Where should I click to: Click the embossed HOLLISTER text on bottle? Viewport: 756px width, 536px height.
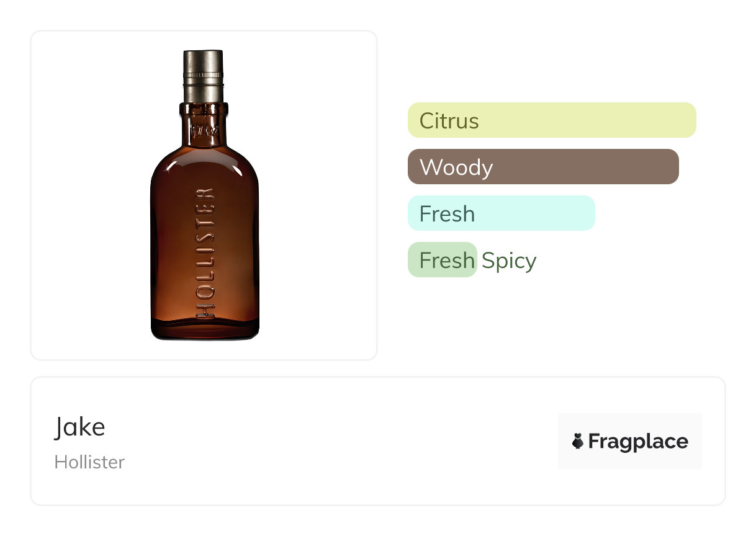[x=205, y=252]
